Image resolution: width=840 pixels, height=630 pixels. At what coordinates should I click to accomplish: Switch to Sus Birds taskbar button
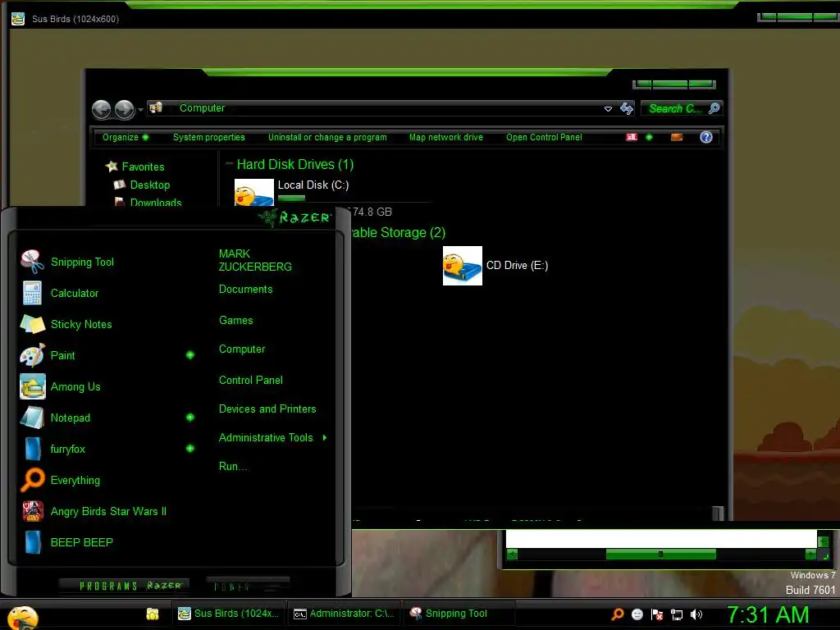click(229, 614)
